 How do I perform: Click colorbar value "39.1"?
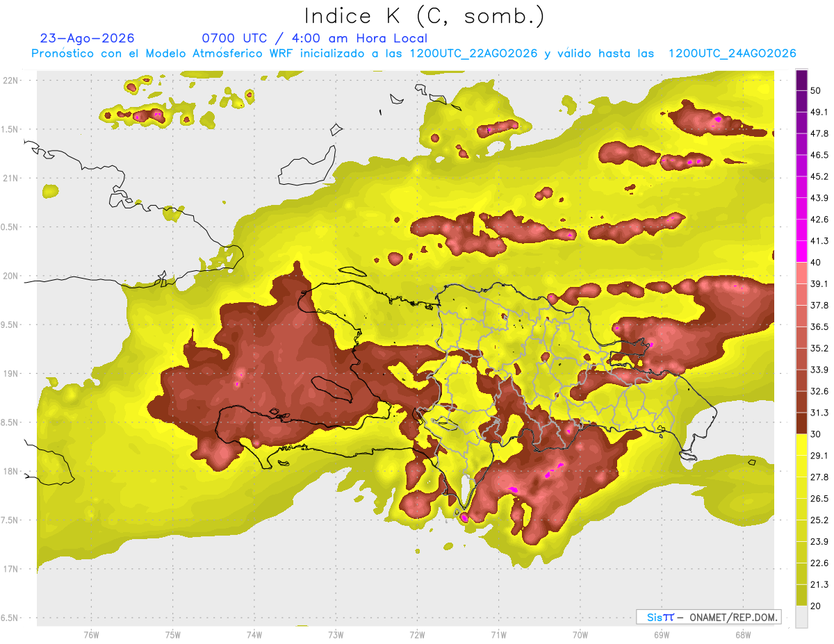(x=819, y=284)
